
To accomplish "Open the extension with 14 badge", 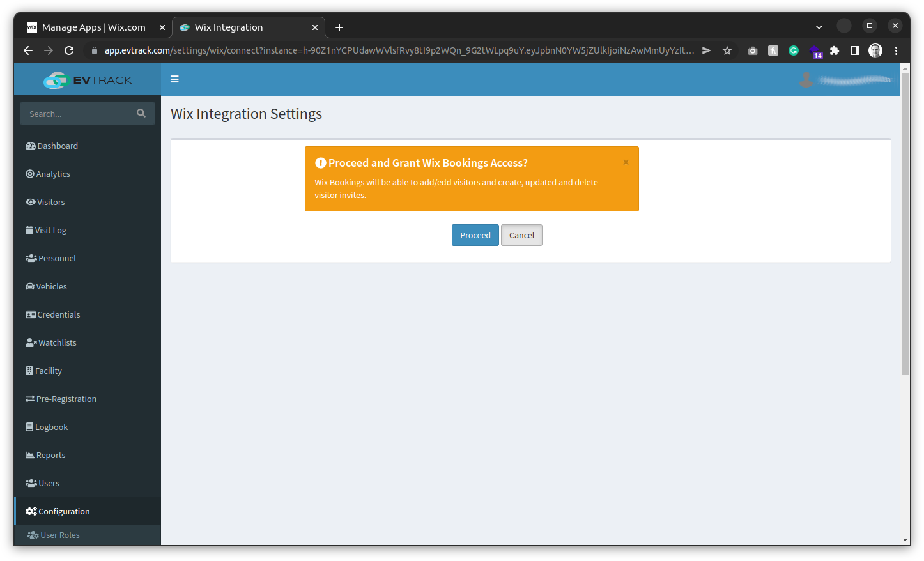I will (x=815, y=52).
